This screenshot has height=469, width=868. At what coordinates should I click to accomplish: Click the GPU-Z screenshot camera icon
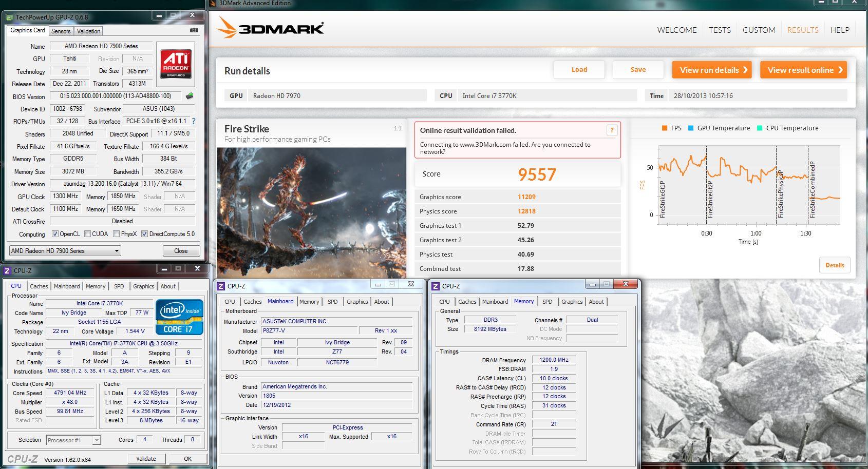click(x=194, y=30)
